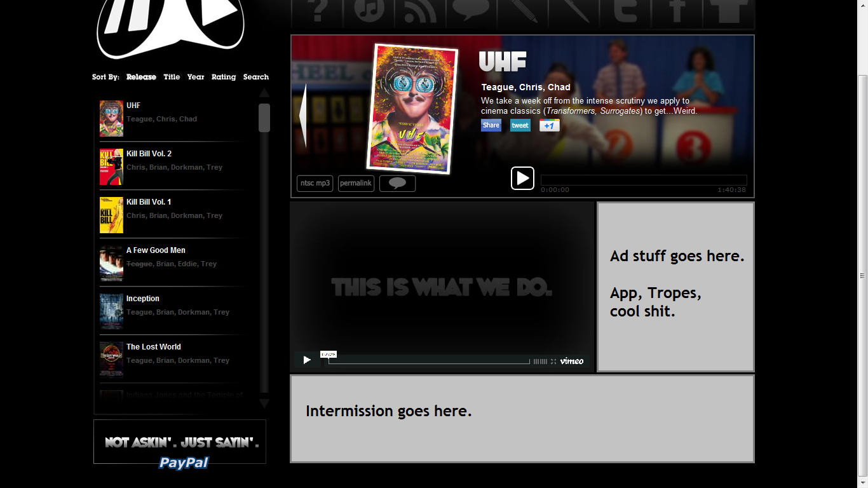Share UHF on Facebook
The width and height of the screenshot is (868, 488).
[491, 125]
